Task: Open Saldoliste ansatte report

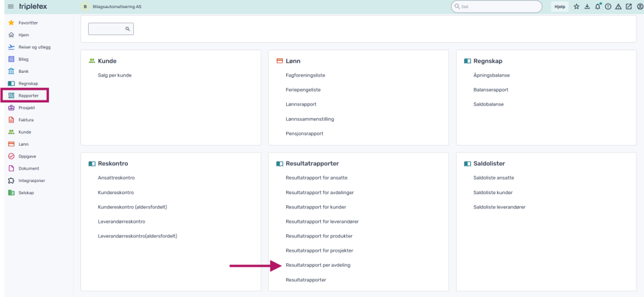Action: click(x=494, y=178)
